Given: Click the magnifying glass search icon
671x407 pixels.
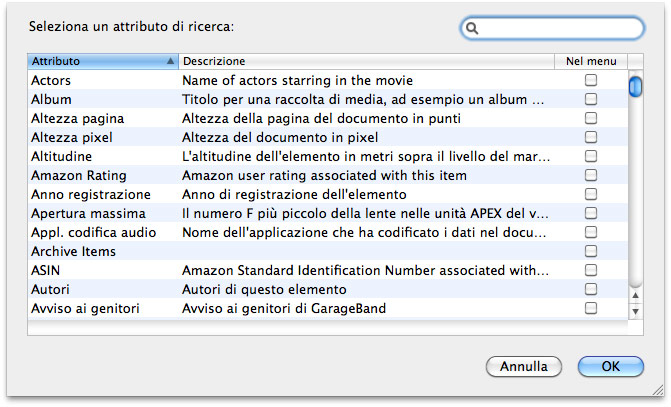Looking at the screenshot, I should click(472, 28).
